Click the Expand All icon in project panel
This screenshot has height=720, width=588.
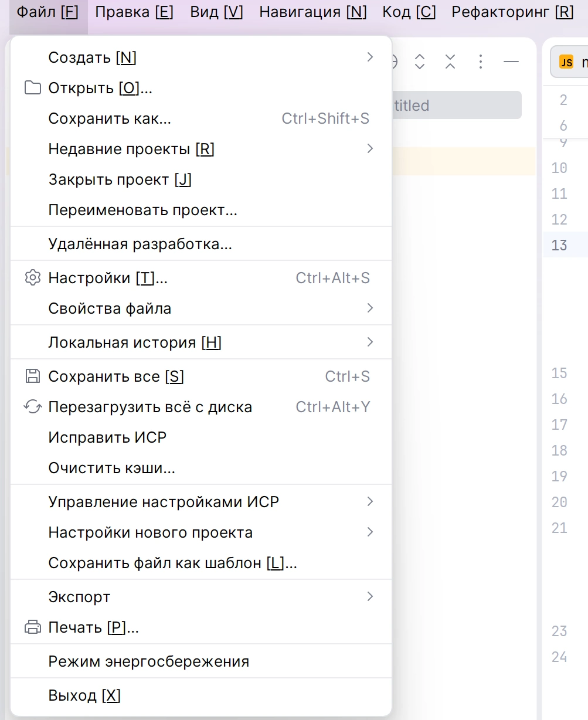[x=419, y=62]
